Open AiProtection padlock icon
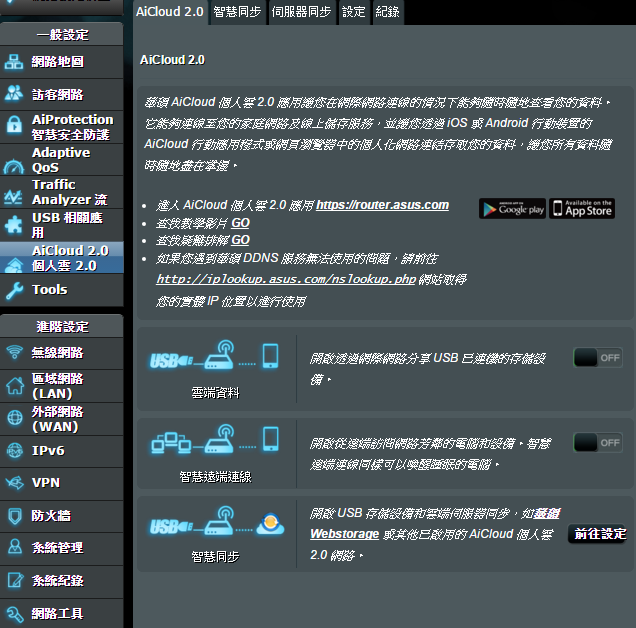The image size is (636, 628). (14, 125)
